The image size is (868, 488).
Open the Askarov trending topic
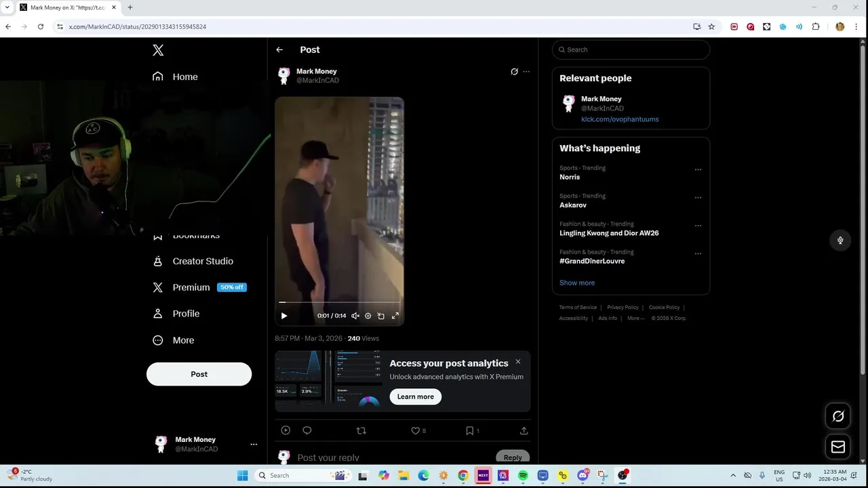pyautogui.click(x=573, y=205)
